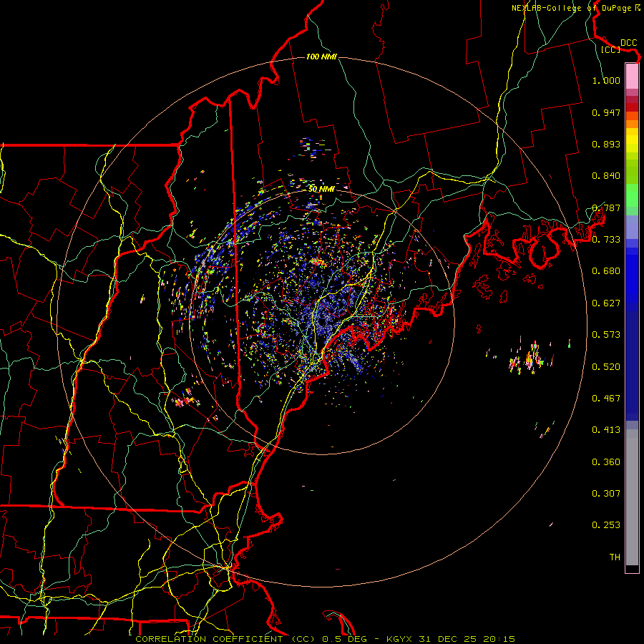Click the 0.360 legend value

(x=606, y=462)
